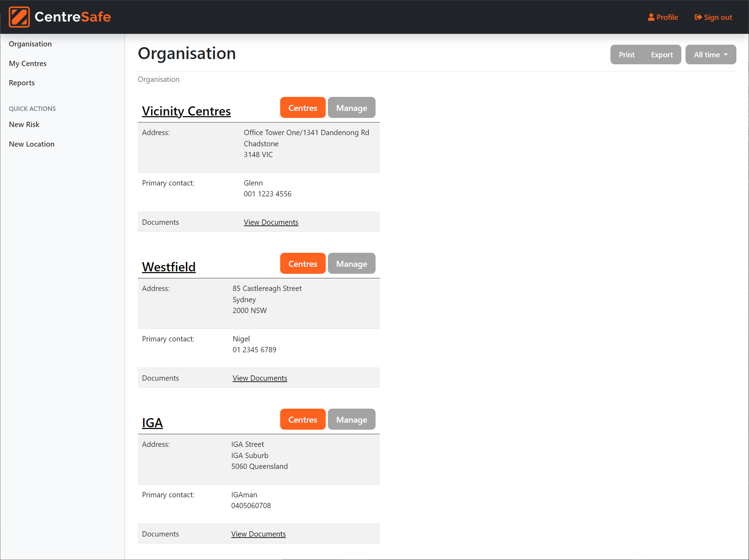Click phone number 01 2345 6789
This screenshot has height=560, width=749.
(x=254, y=349)
